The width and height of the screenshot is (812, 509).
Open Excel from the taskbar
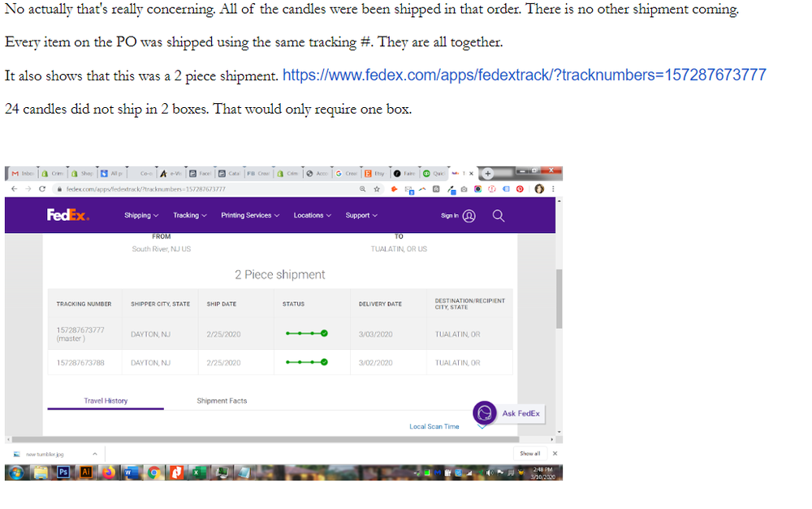(197, 472)
